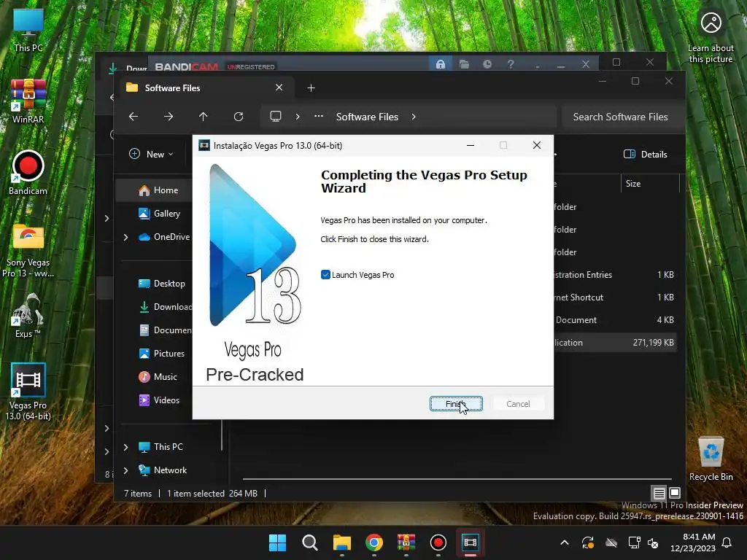
Task: Open Downloads in the navigation pane
Action: [165, 307]
